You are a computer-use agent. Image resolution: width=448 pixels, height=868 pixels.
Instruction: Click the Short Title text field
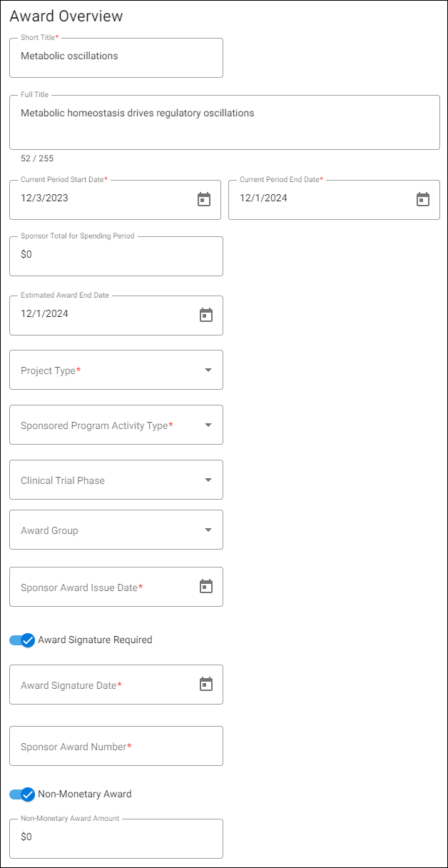pyautogui.click(x=116, y=58)
